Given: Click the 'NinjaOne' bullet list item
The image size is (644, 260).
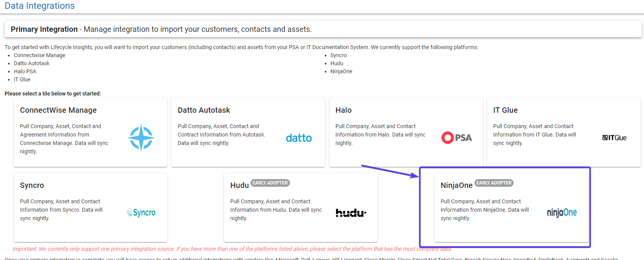Looking at the screenshot, I should [341, 71].
